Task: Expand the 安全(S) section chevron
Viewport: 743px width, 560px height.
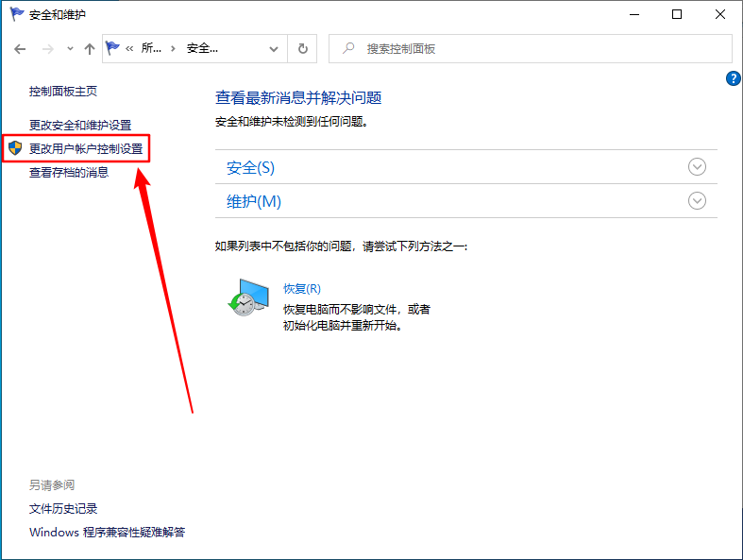Action: coord(697,166)
